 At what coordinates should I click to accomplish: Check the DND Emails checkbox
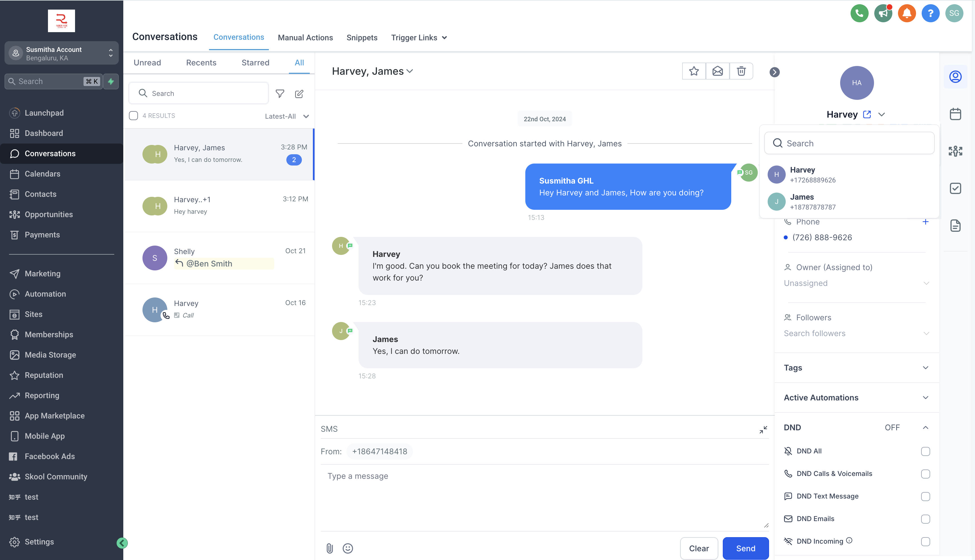pos(925,519)
